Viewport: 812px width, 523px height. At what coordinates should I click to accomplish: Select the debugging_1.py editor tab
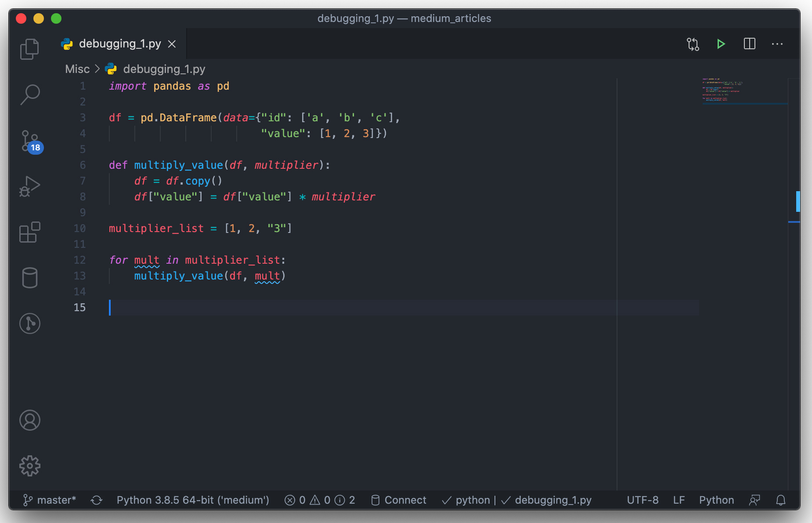[119, 44]
